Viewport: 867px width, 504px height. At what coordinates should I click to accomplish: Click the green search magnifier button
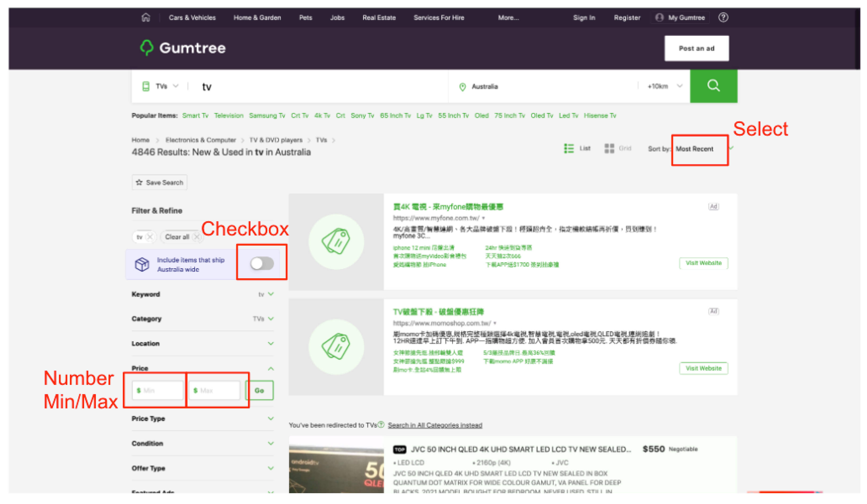(x=713, y=86)
